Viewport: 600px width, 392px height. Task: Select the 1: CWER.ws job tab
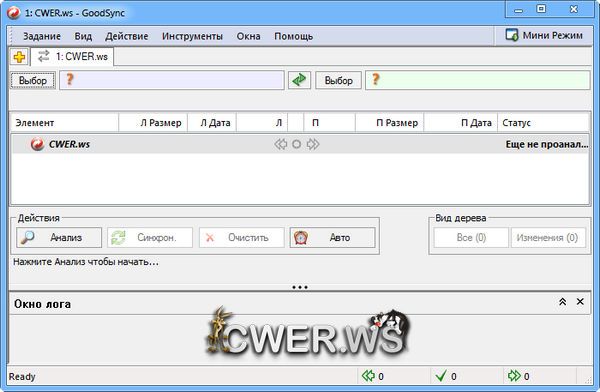[72, 57]
